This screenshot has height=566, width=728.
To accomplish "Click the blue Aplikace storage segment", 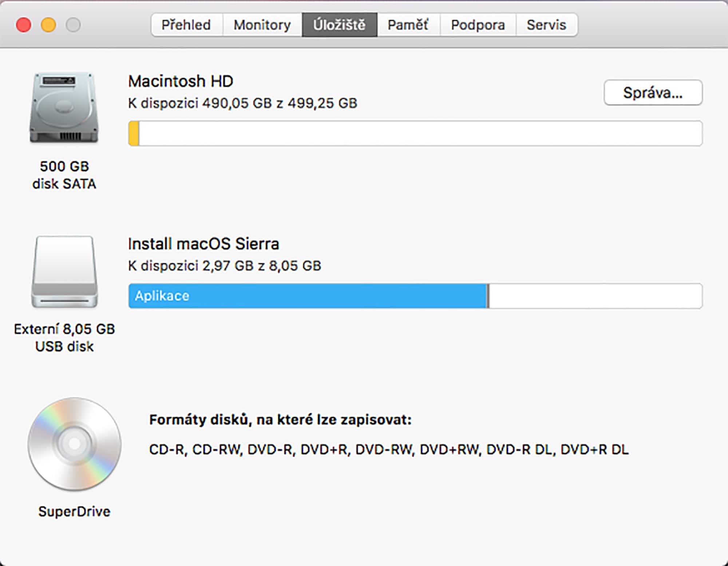I will pos(308,296).
